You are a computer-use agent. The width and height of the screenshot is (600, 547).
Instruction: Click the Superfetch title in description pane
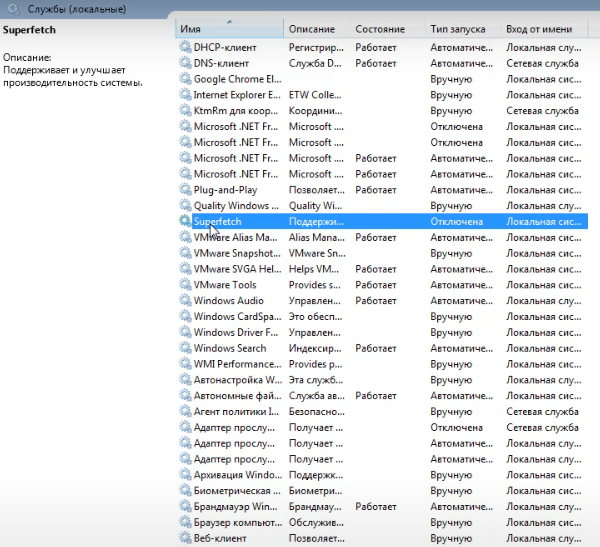pyautogui.click(x=29, y=30)
